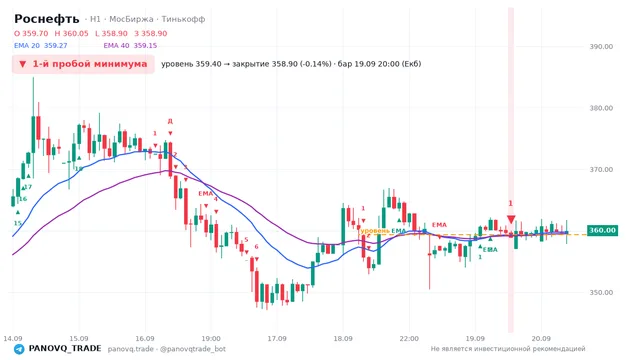Click the green '16' candle count marker
Screen dimensions: 640x360
23,199
